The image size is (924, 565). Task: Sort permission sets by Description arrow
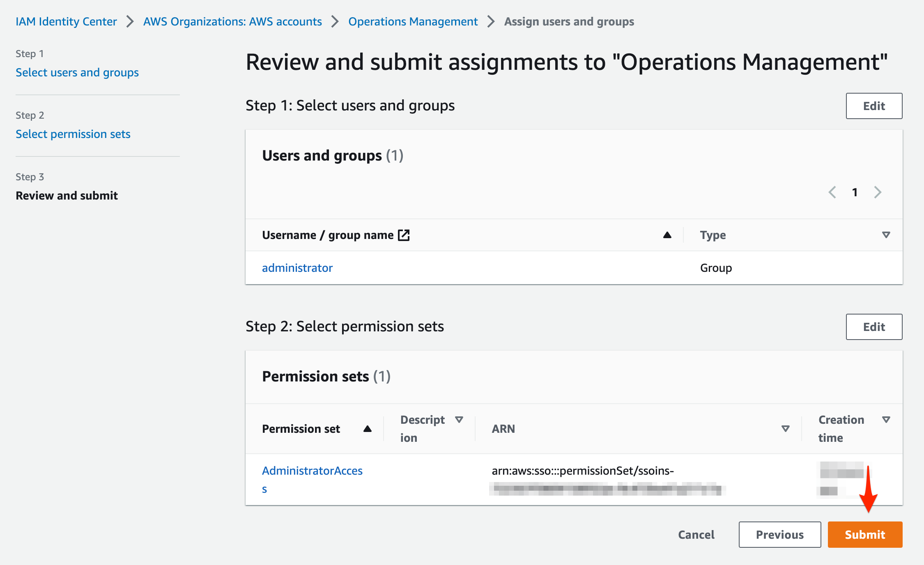pos(459,420)
